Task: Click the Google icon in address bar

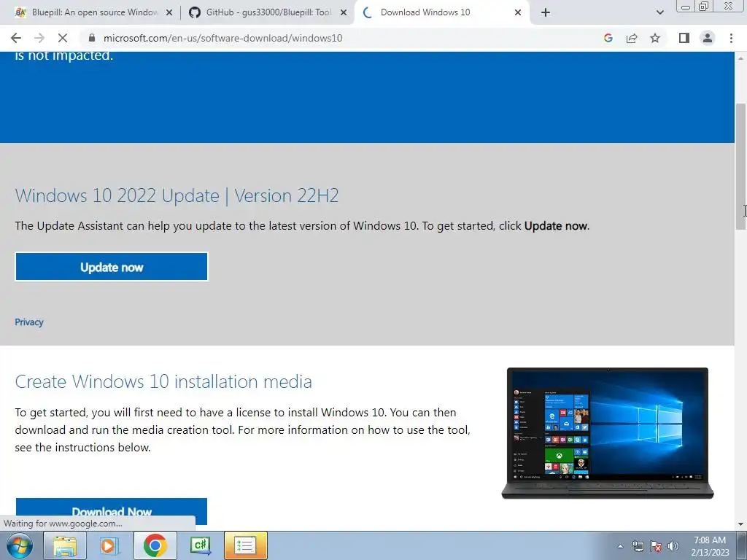Action: [x=608, y=38]
